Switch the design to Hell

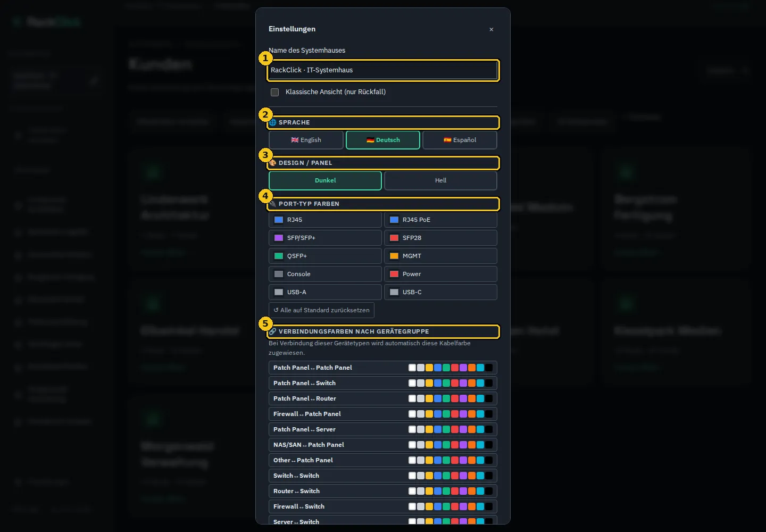[440, 180]
